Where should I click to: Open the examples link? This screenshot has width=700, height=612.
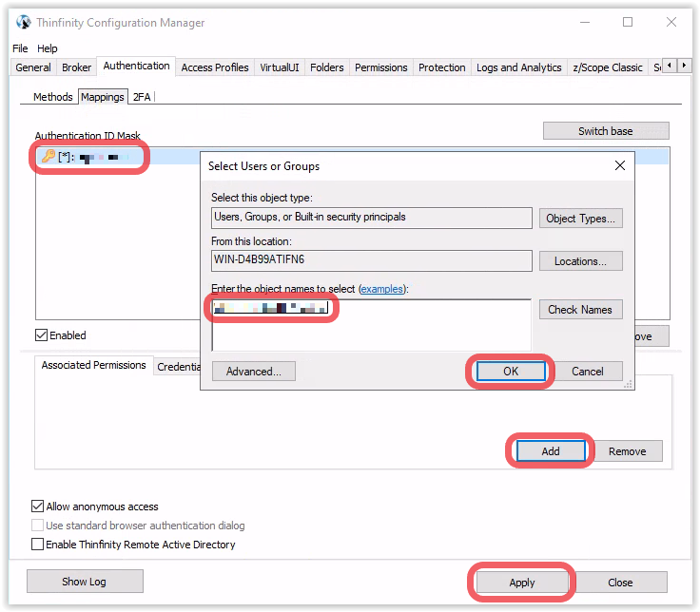click(x=381, y=289)
